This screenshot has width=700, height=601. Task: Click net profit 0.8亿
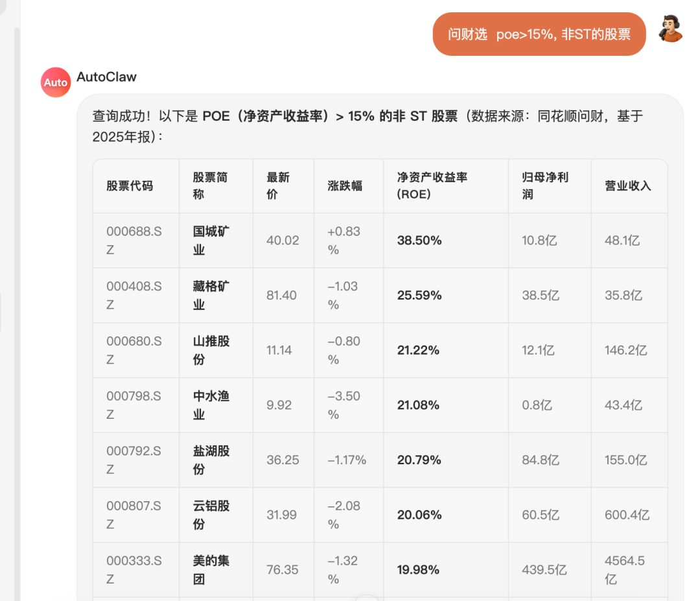click(x=537, y=405)
